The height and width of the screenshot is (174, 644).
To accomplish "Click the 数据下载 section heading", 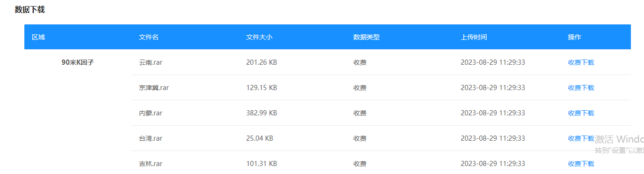I will [x=30, y=9].
